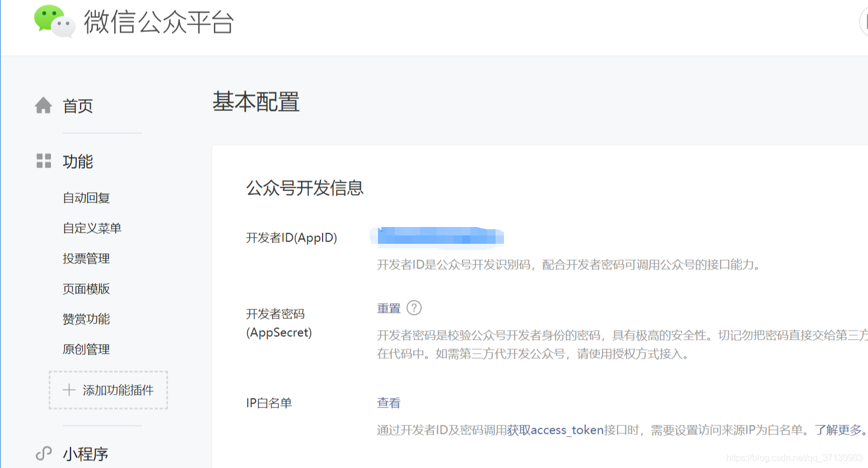This screenshot has width=868, height=468.
Task: Open 自动回复 from the sidebar
Action: [86, 197]
